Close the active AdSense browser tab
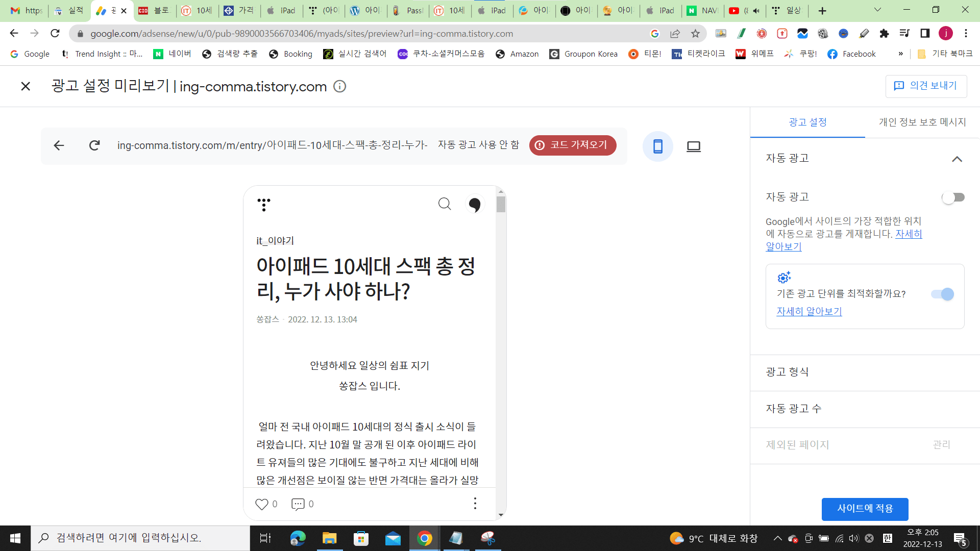Image resolution: width=980 pixels, height=551 pixels. coord(124,11)
